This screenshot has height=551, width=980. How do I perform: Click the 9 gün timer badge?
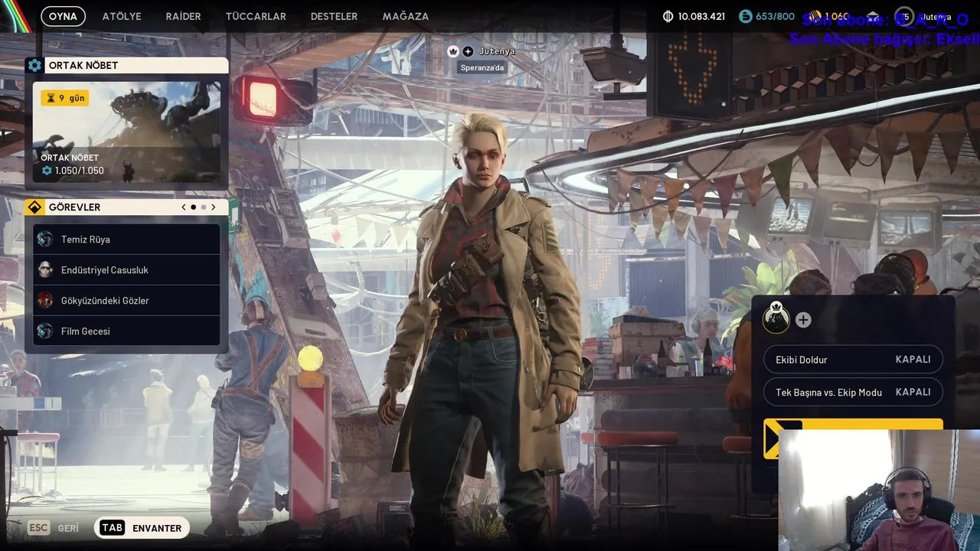pos(65,98)
